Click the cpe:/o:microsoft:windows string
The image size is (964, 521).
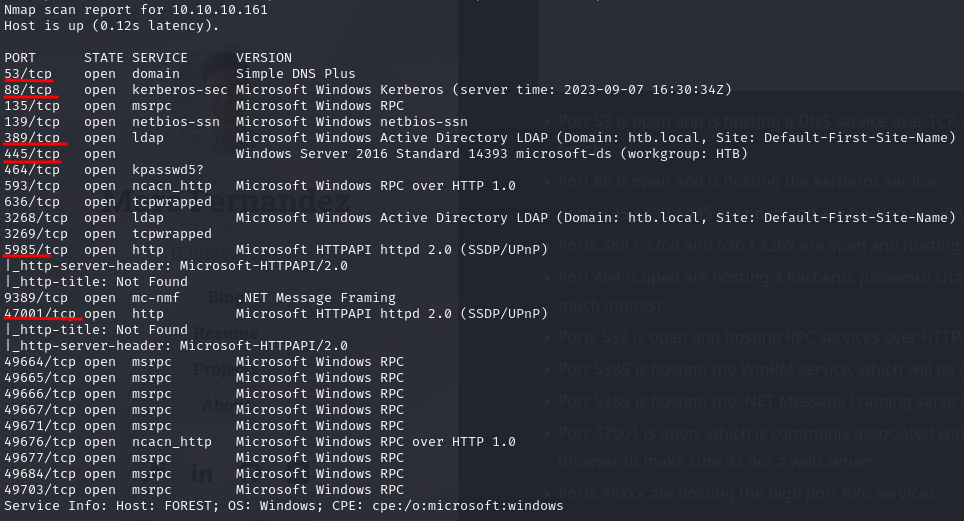[468, 506]
